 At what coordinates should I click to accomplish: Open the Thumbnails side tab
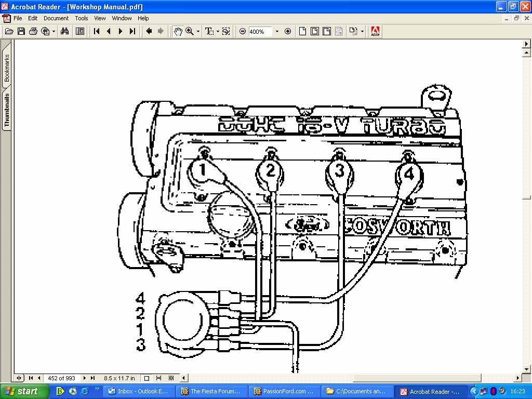point(6,110)
